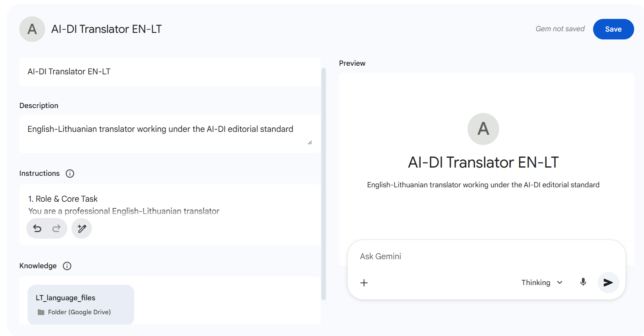
Task: Focus the Description text area
Action: click(x=164, y=133)
